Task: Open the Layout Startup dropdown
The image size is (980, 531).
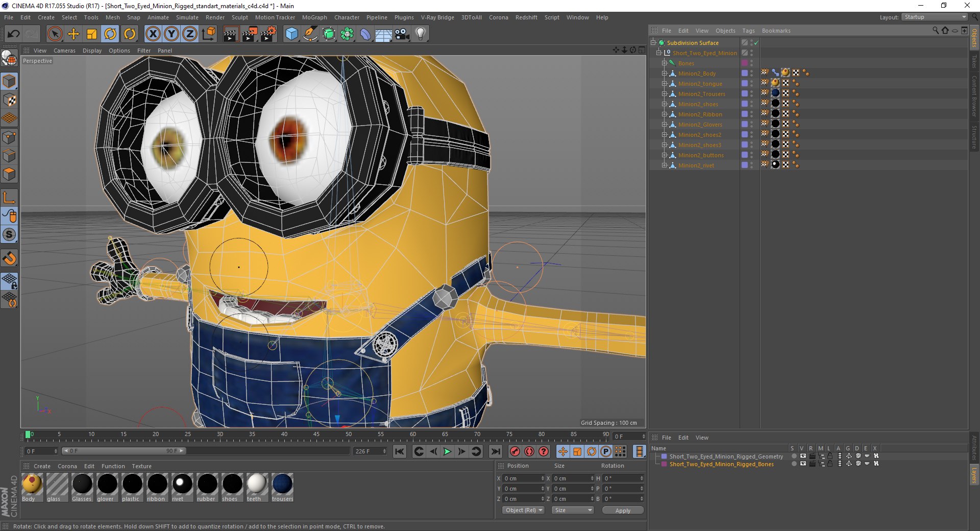Action: tap(935, 17)
